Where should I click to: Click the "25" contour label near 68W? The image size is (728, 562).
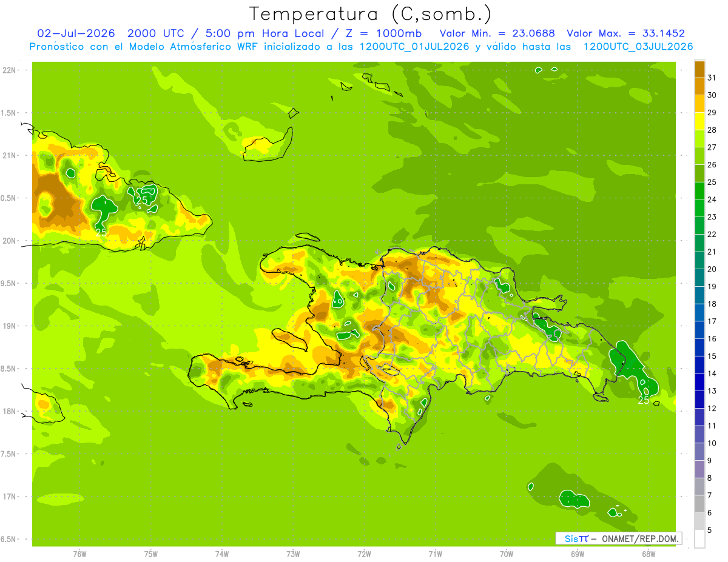[x=644, y=400]
